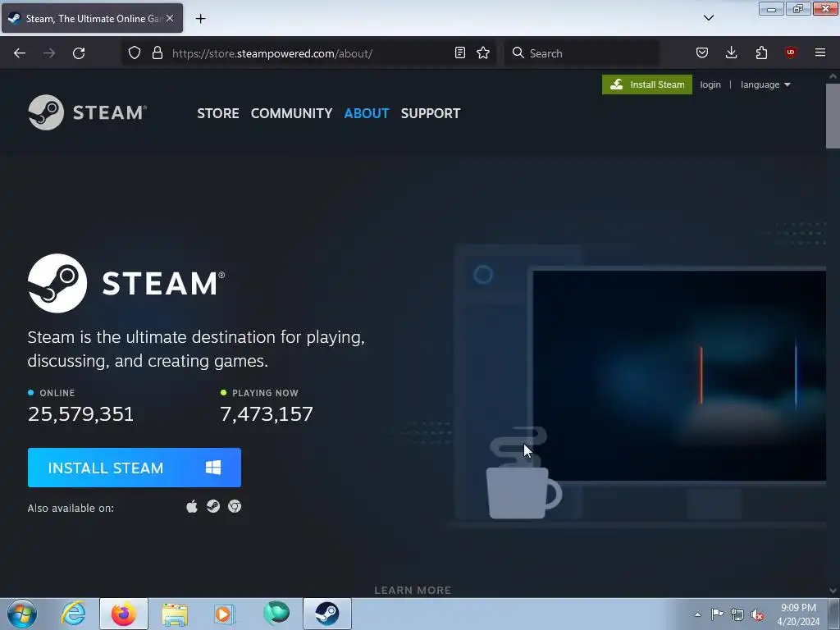Image resolution: width=840 pixels, height=630 pixels.
Task: Open the Windows Start menu
Action: click(22, 614)
